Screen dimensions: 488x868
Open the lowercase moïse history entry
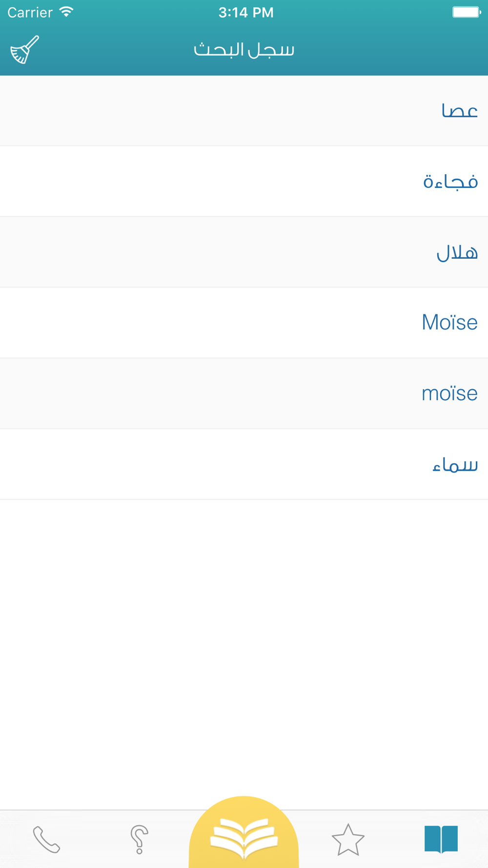449,393
